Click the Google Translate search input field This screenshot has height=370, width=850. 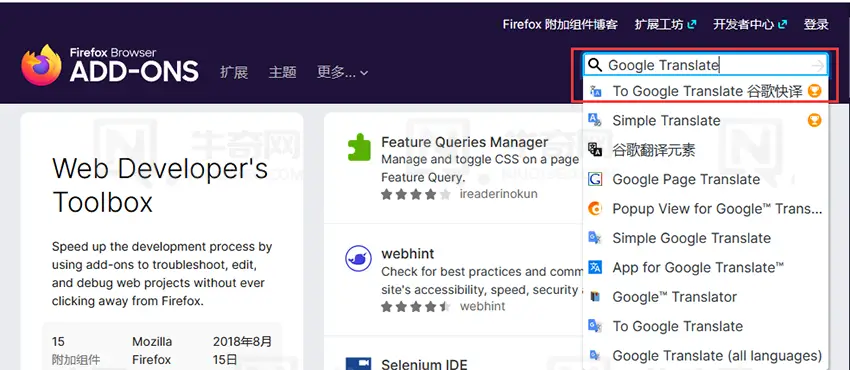[x=706, y=66]
